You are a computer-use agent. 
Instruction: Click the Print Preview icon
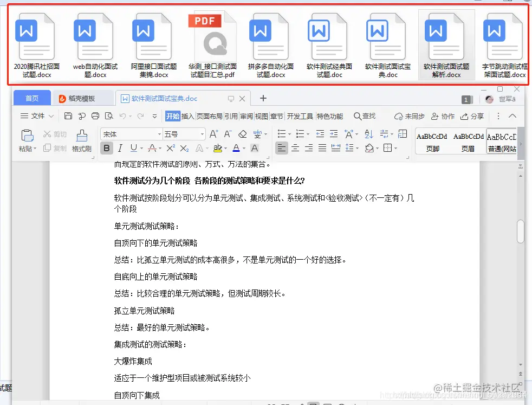point(109,115)
